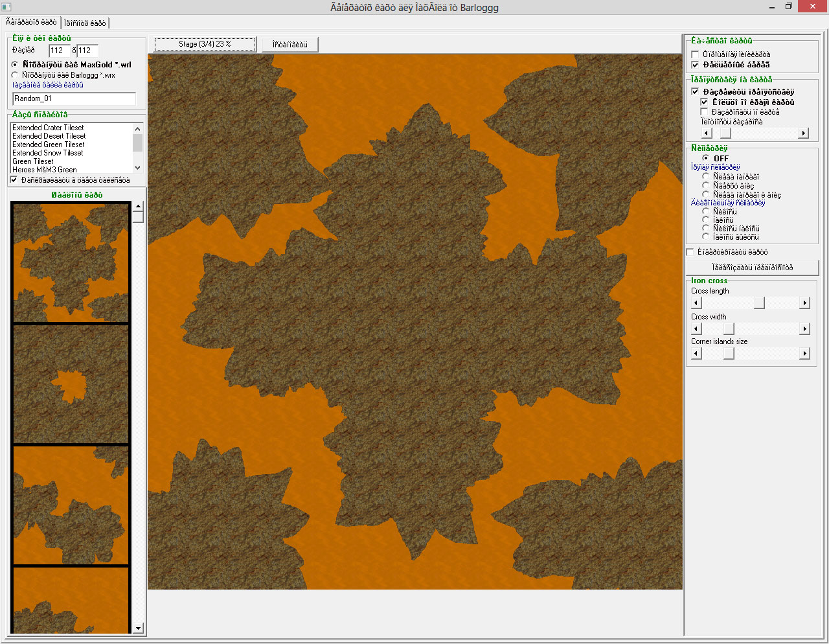Screen dimensions: 829x644
Task: Click the wide button above the Iron cross group
Action: pyautogui.click(x=753, y=268)
